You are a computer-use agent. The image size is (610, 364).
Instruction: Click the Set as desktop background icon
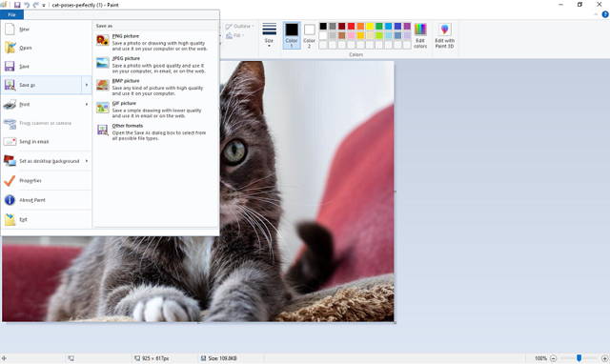(x=10, y=161)
